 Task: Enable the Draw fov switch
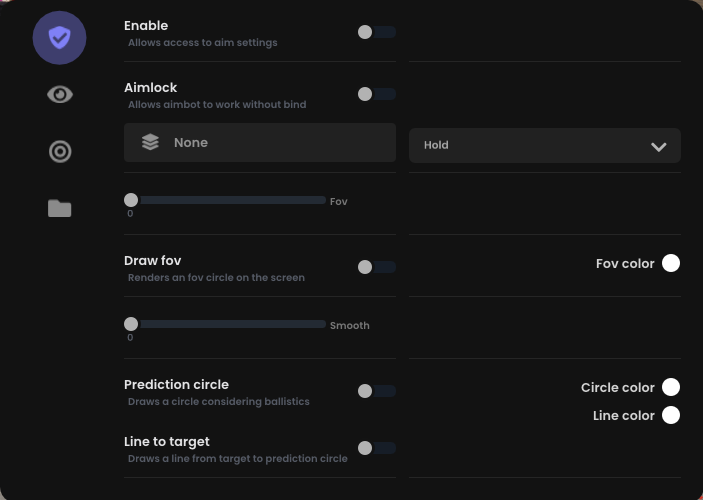coord(376,267)
